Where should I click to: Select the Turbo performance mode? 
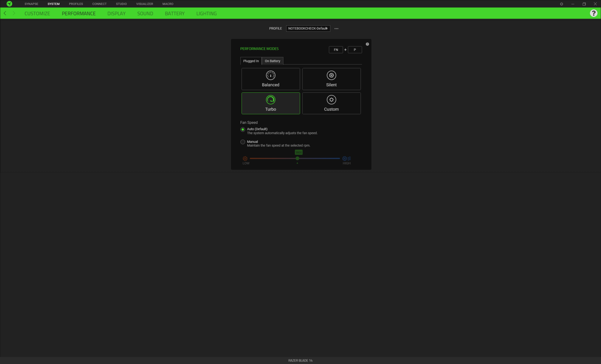click(x=270, y=103)
